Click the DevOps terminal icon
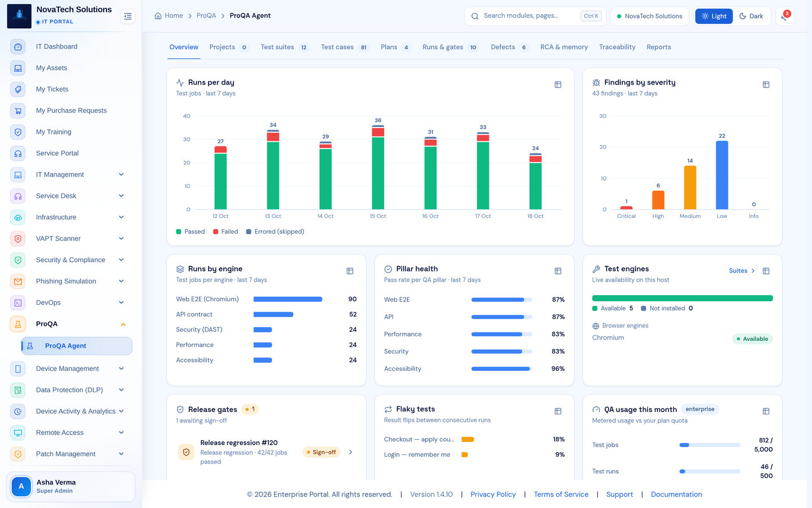The height and width of the screenshot is (508, 812). 18,303
